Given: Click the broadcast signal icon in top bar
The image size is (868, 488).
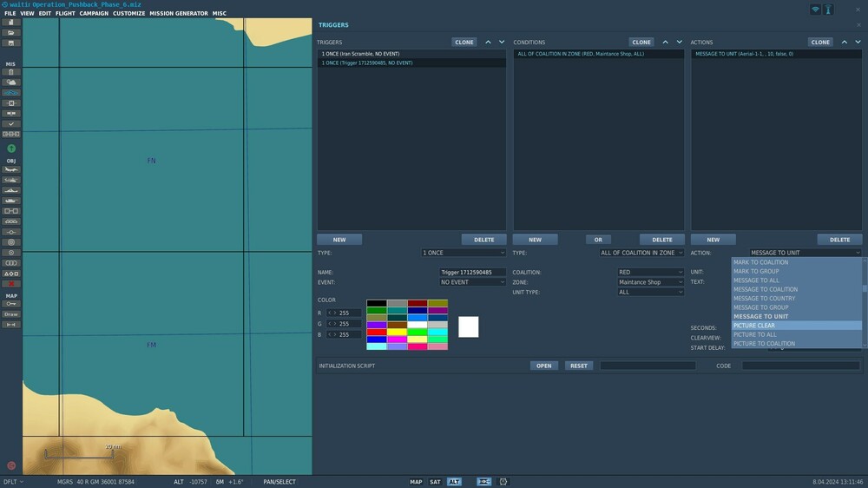Looking at the screenshot, I should pos(815,10).
